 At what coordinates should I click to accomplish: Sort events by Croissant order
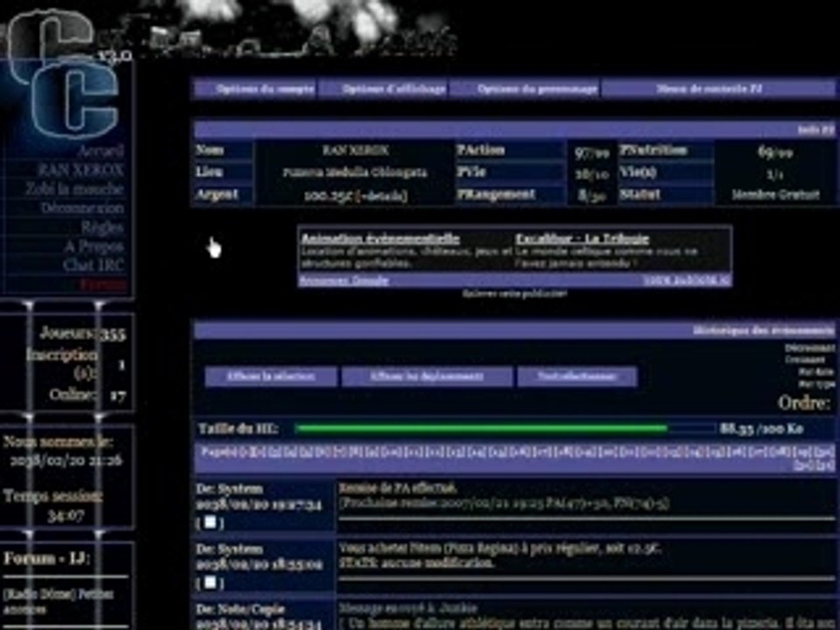point(805,360)
